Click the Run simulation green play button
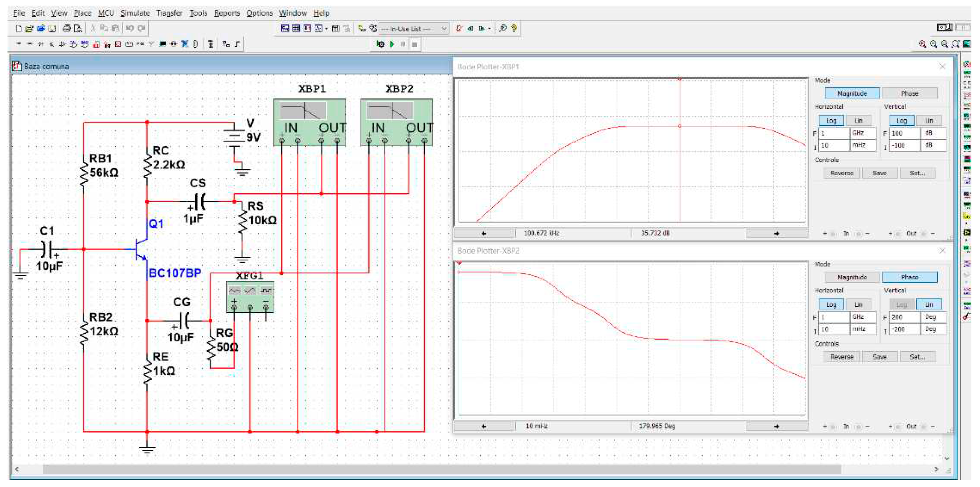Screen dimensions: 980x487 point(392,44)
